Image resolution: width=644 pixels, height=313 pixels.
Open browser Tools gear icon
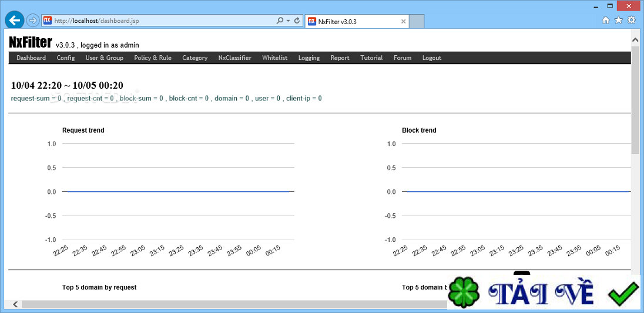[x=632, y=21]
